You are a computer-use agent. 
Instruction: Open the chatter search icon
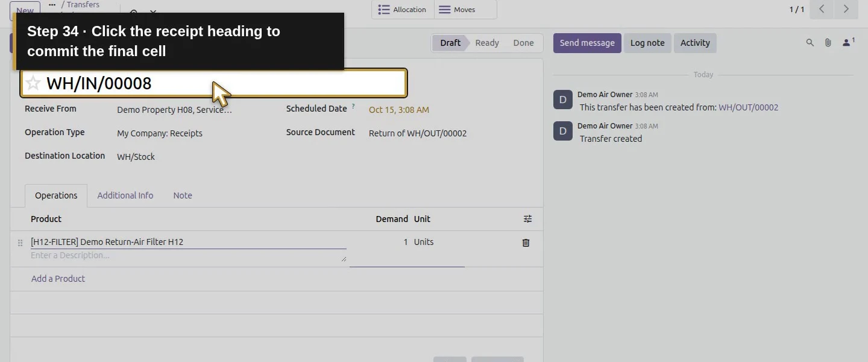click(x=810, y=43)
